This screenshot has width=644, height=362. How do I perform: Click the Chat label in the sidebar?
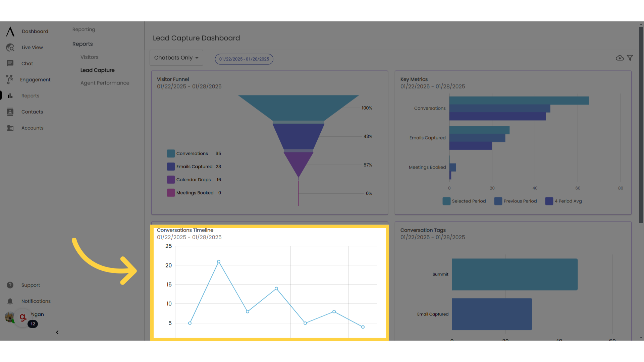point(27,64)
